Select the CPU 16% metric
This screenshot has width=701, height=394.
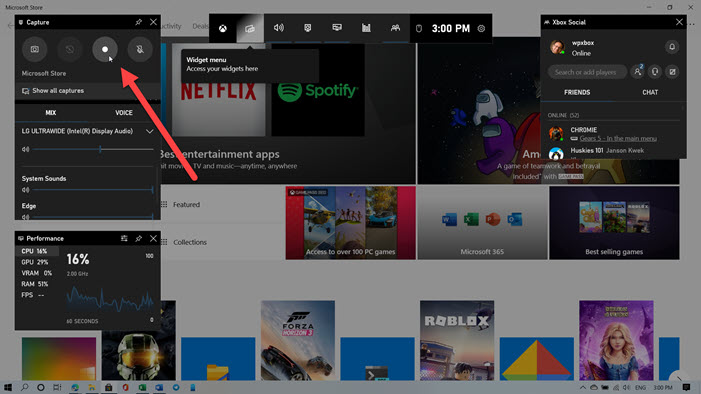point(38,251)
